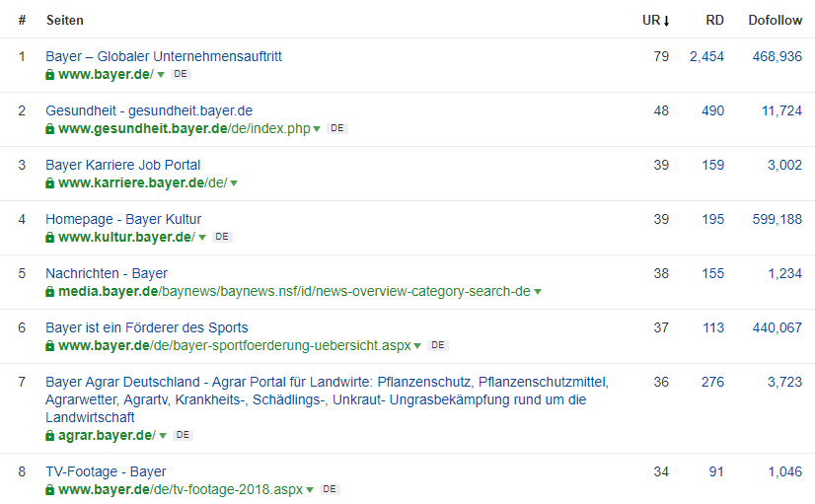Open the 599,188 dofollow count for Bayer Kultur
This screenshot has width=815, height=504.
(x=778, y=219)
